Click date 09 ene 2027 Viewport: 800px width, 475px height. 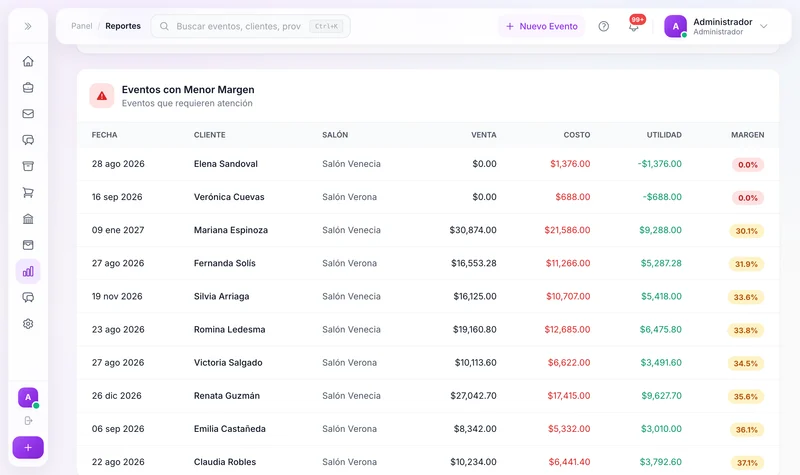[118, 230]
